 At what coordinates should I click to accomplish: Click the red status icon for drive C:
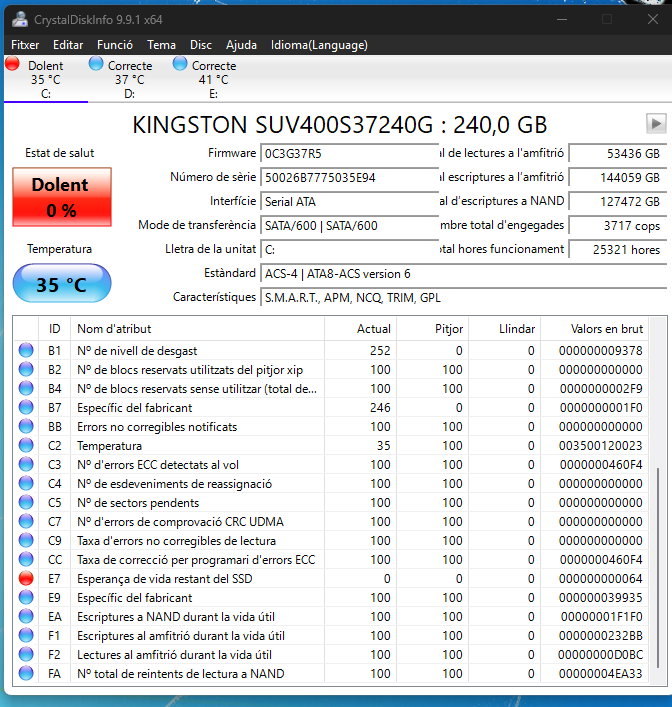[13, 64]
